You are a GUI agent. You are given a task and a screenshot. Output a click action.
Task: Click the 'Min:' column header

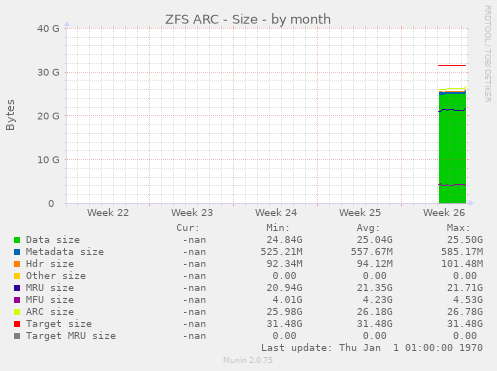pyautogui.click(x=278, y=228)
